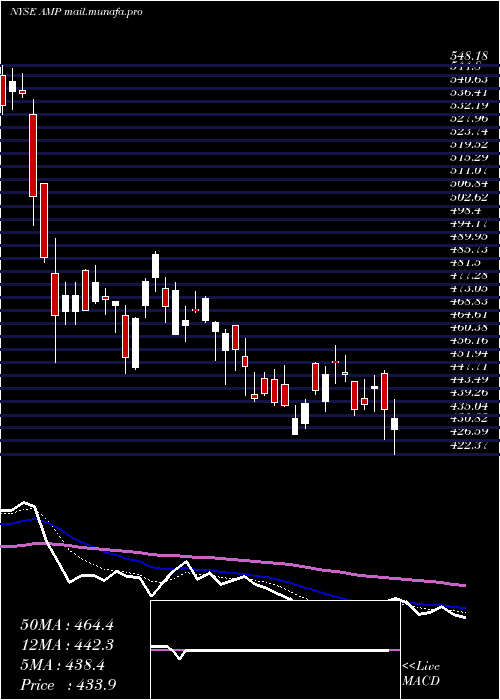Click the 12MA : 442.3 readout
The image size is (500, 700).
[67, 645]
